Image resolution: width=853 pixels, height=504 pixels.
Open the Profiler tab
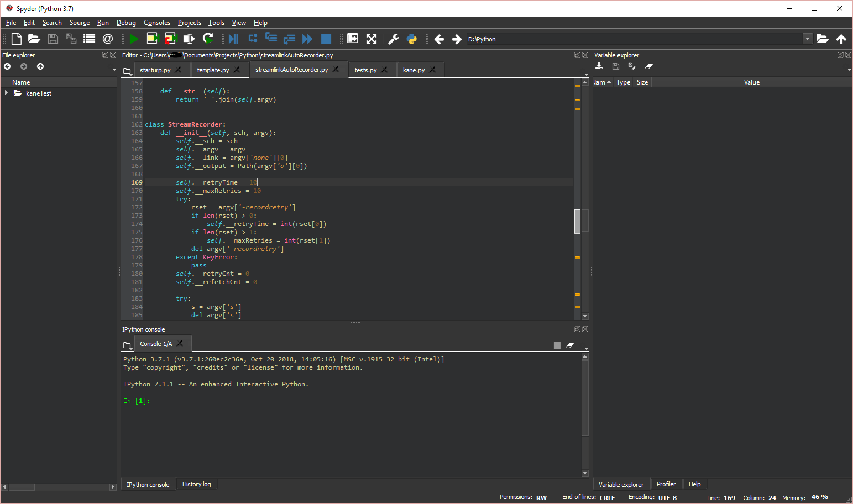[x=666, y=484]
